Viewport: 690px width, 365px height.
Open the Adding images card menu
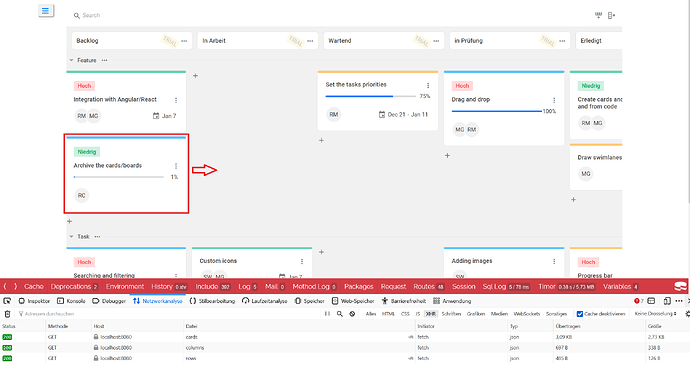pyautogui.click(x=554, y=262)
